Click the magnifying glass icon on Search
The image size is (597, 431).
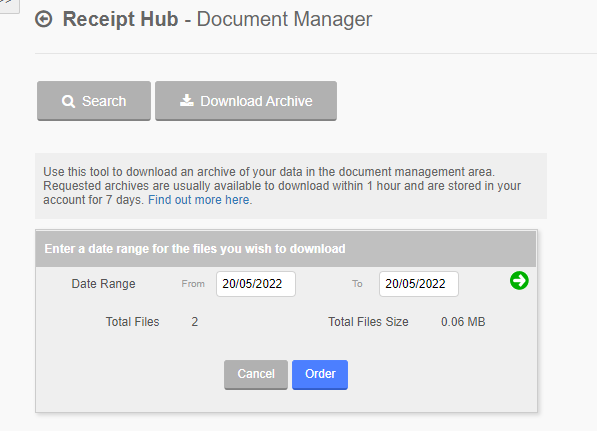[68, 101]
